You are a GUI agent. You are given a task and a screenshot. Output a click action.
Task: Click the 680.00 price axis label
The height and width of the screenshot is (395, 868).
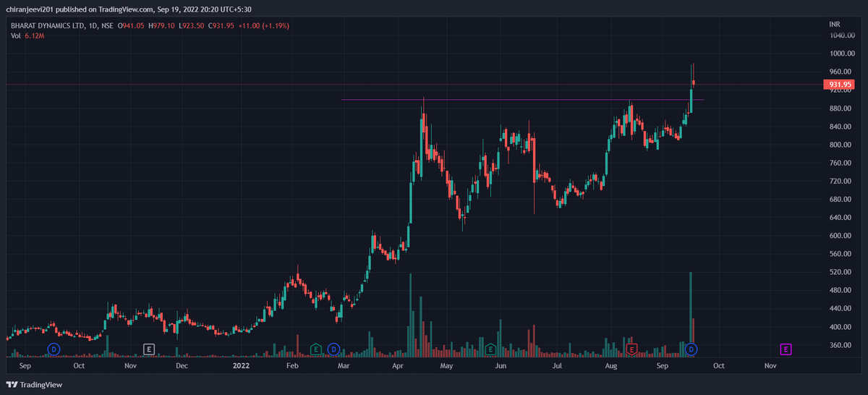click(840, 200)
